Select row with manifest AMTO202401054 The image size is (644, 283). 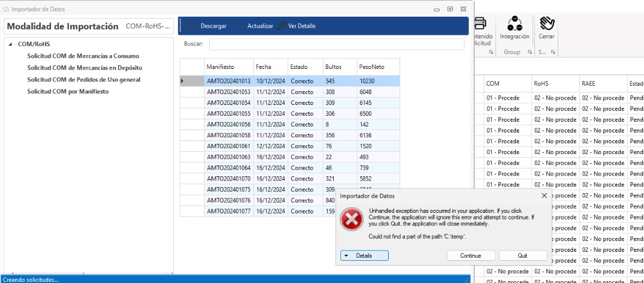tap(228, 103)
